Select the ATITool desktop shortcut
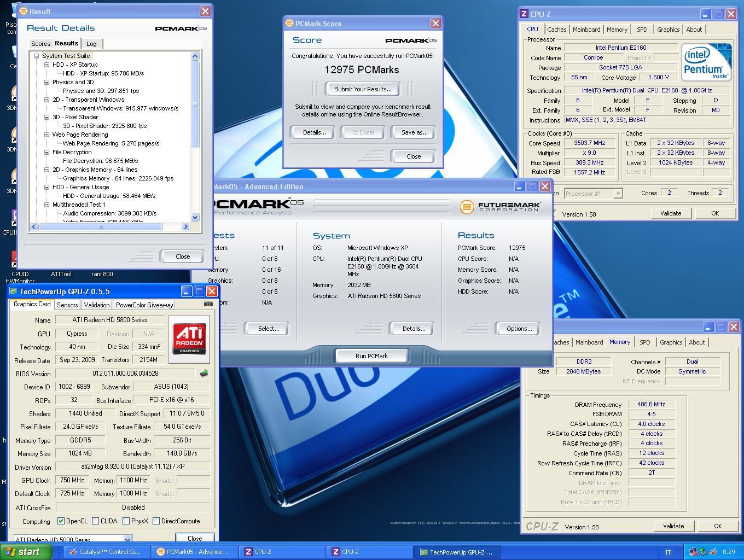The image size is (744, 560). click(61, 274)
